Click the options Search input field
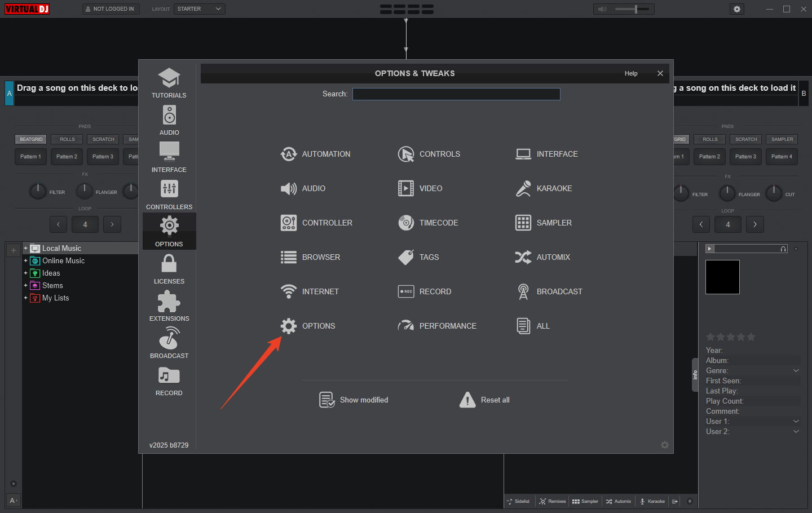Screen dimensions: 812x513 click(x=456, y=94)
